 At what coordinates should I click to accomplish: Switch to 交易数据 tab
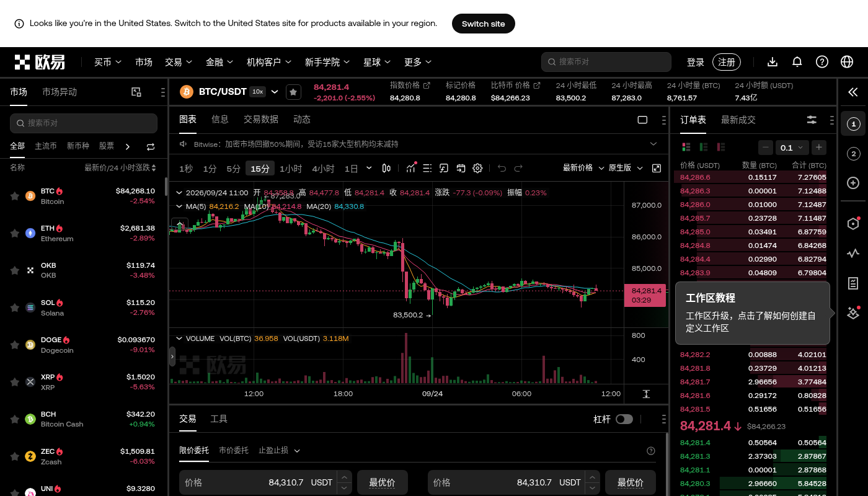pyautogui.click(x=261, y=119)
